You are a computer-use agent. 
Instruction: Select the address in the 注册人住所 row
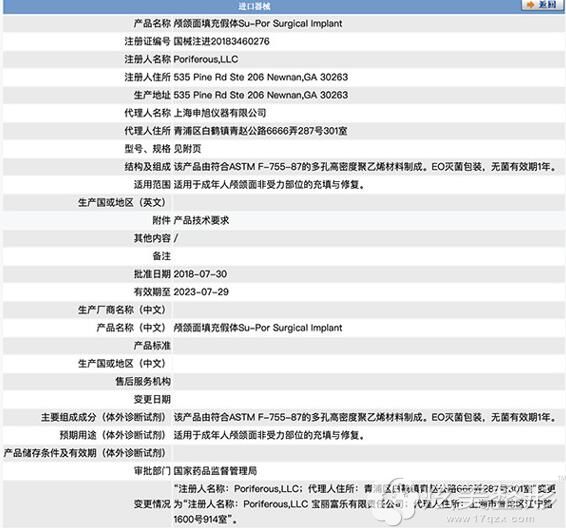(261, 77)
